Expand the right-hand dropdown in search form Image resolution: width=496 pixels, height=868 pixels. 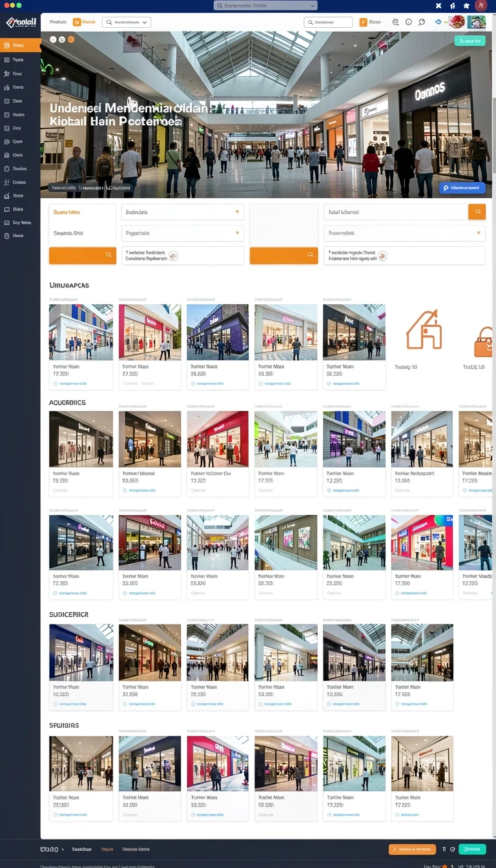point(404,233)
